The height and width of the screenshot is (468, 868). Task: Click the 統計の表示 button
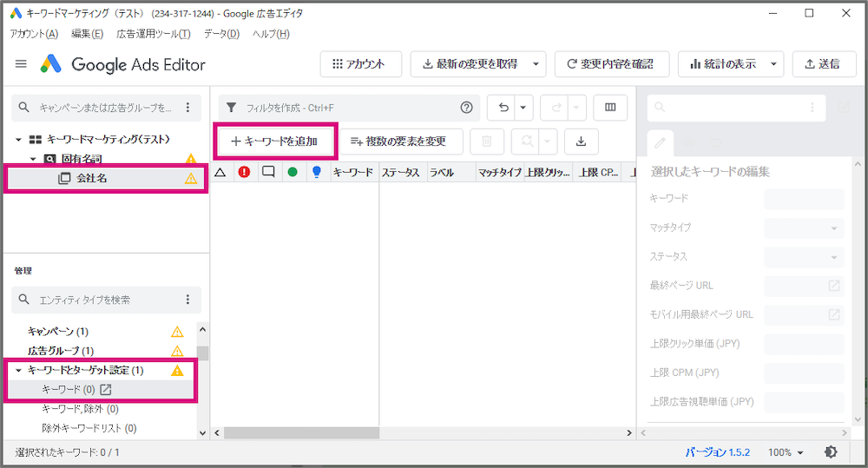tap(722, 64)
